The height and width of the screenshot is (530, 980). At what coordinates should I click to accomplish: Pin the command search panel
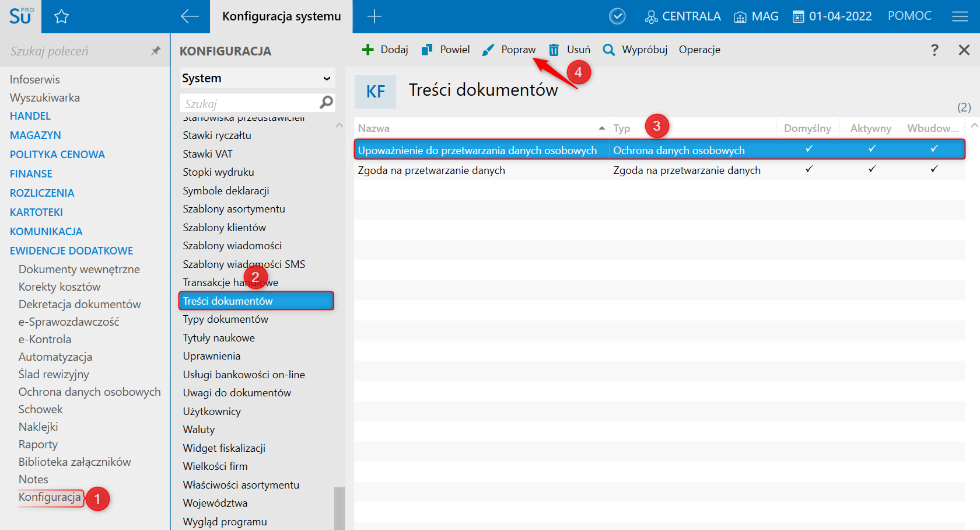155,51
